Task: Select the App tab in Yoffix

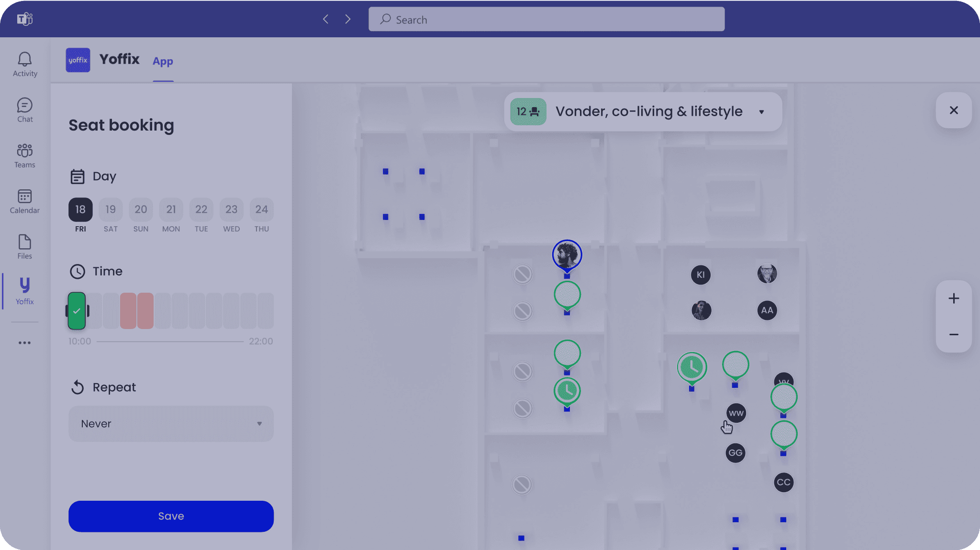Action: (163, 61)
